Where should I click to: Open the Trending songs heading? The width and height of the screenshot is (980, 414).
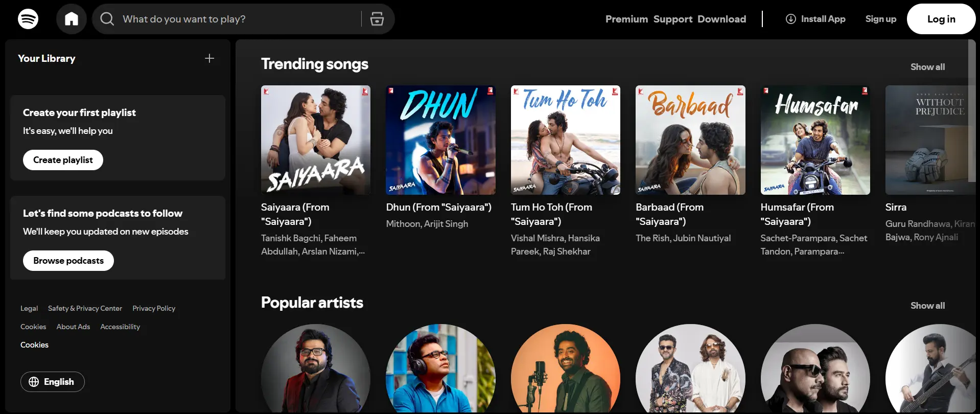tap(315, 64)
